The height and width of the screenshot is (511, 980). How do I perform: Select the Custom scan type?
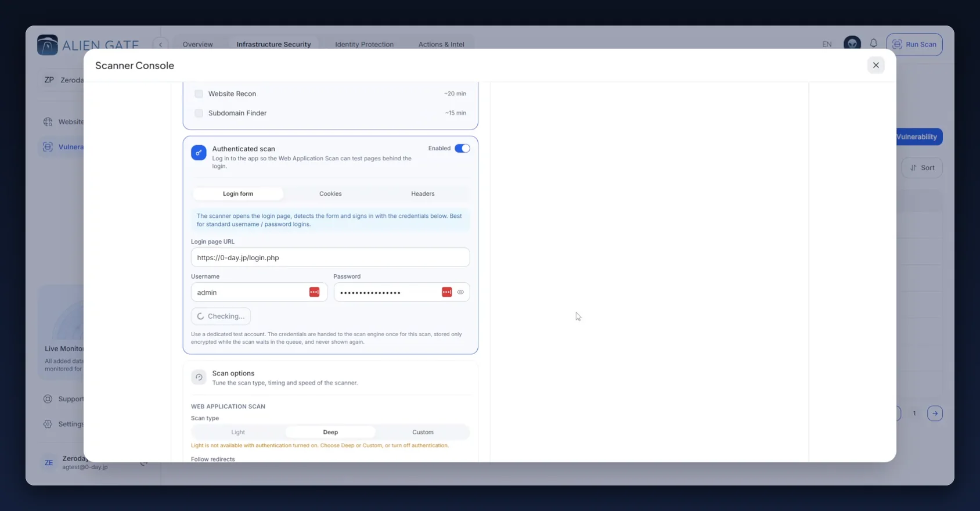pyautogui.click(x=423, y=432)
